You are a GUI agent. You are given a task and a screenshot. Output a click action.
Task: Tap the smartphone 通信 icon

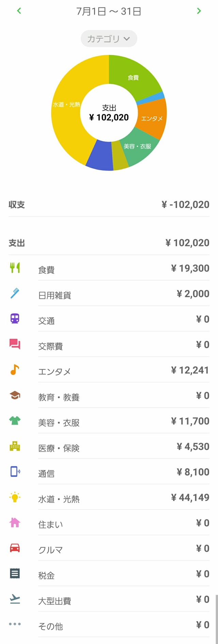15,472
